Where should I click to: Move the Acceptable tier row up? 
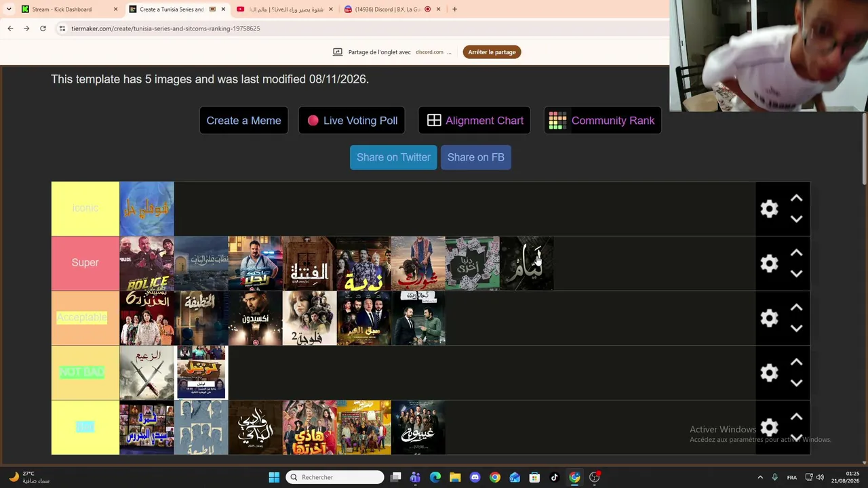click(x=797, y=308)
